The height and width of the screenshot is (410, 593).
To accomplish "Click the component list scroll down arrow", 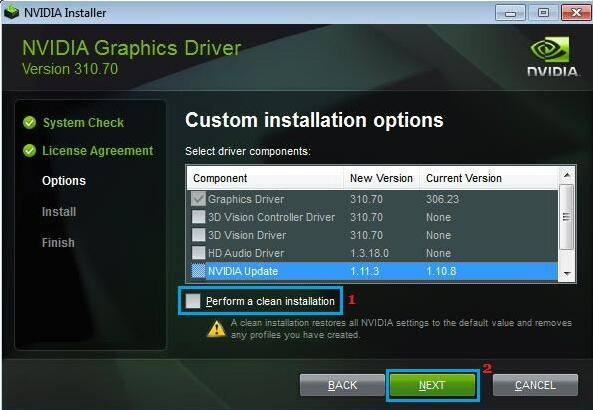I will pos(567,273).
